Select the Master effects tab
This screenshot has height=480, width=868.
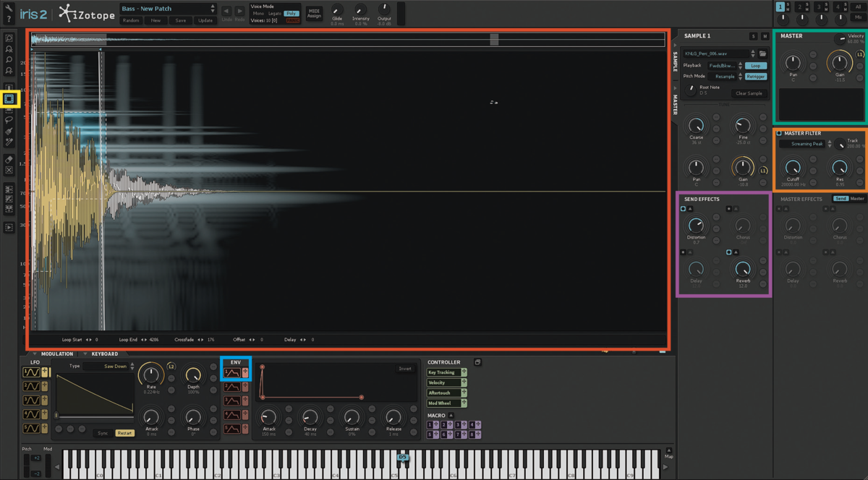tap(856, 198)
